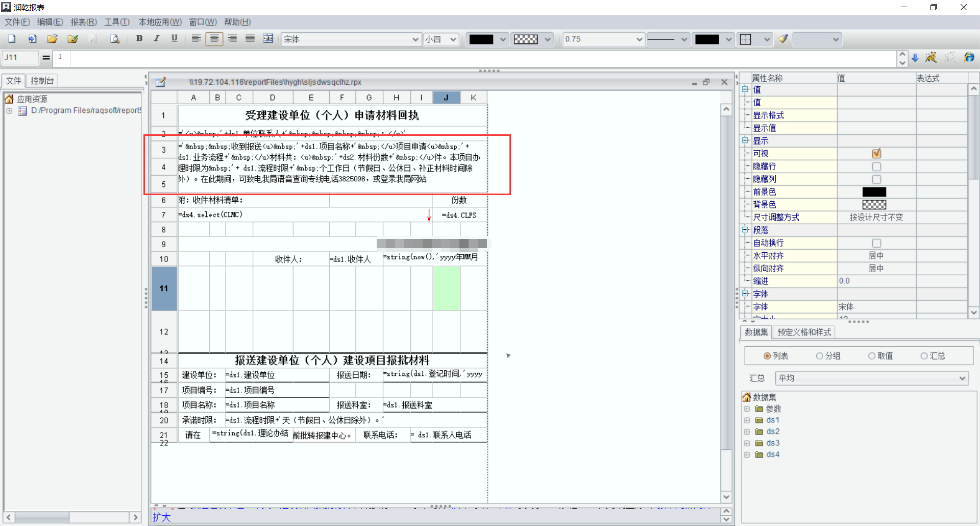
Task: Toggle italic formatting
Action: (x=157, y=38)
